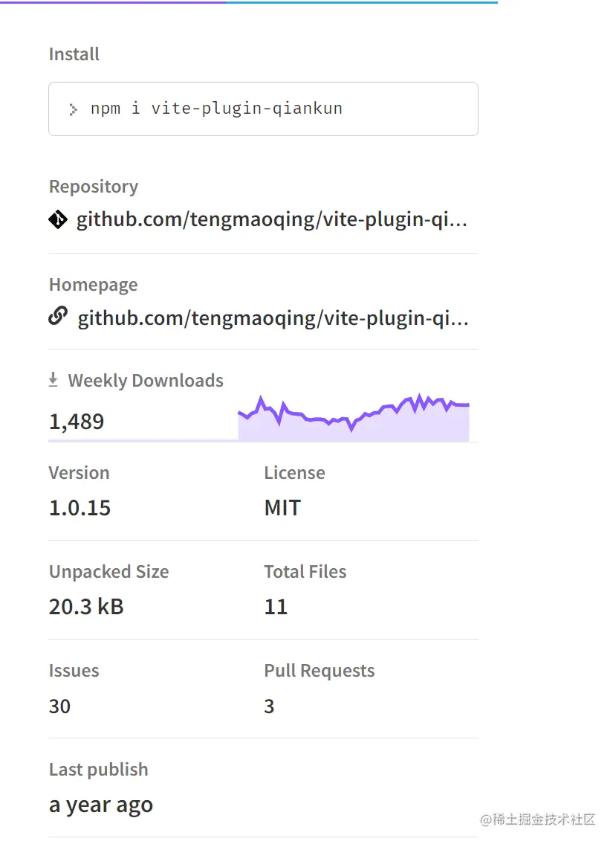Click the version value 1.0.15
Viewport: 616px width, 847px height.
click(80, 508)
